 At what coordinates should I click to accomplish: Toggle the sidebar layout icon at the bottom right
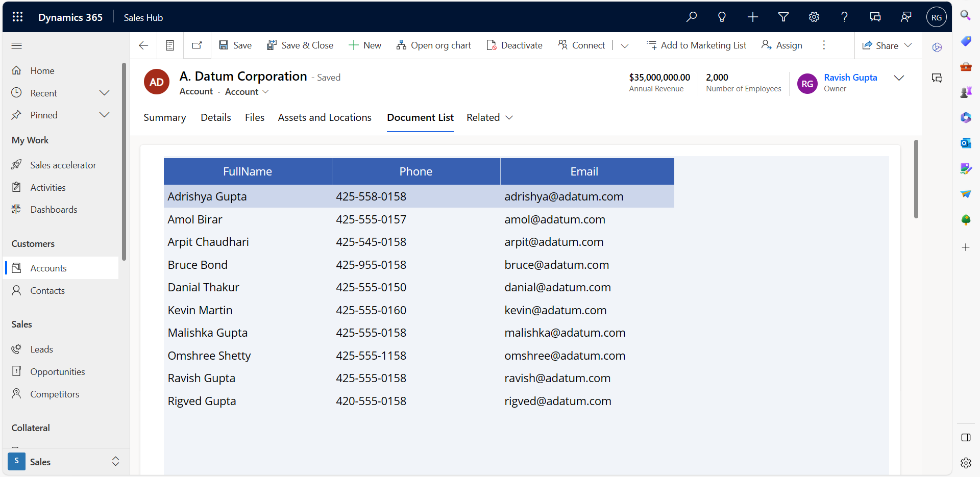pyautogui.click(x=966, y=438)
